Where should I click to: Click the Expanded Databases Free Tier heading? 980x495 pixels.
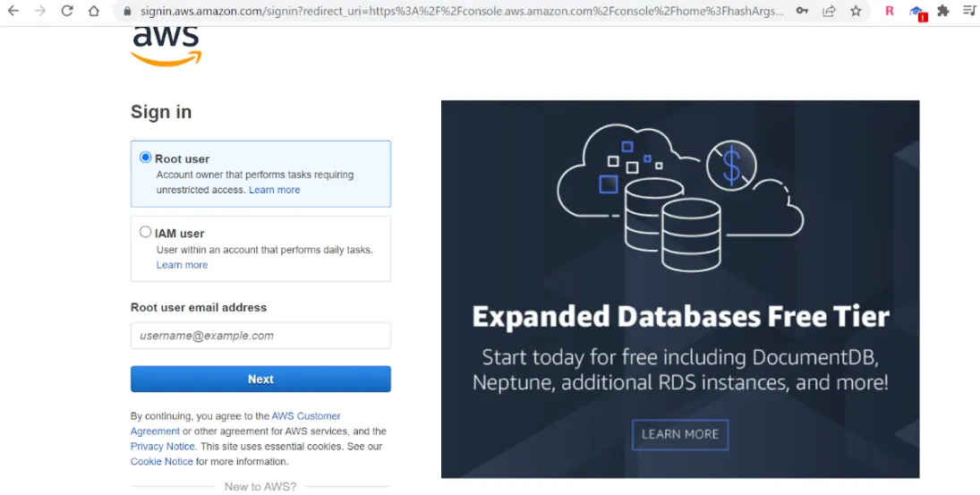pyautogui.click(x=680, y=317)
